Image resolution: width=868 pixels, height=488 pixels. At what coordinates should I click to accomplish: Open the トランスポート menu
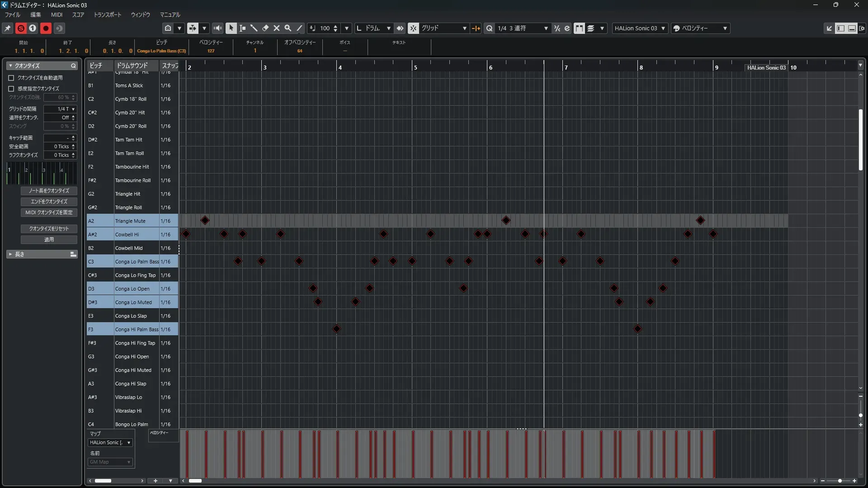coord(107,15)
